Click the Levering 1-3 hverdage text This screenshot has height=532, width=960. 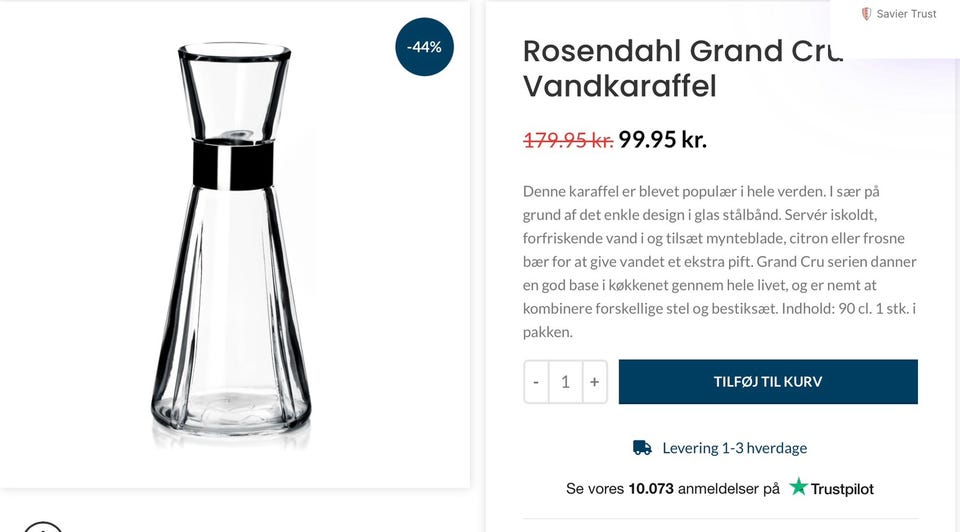[x=734, y=448]
